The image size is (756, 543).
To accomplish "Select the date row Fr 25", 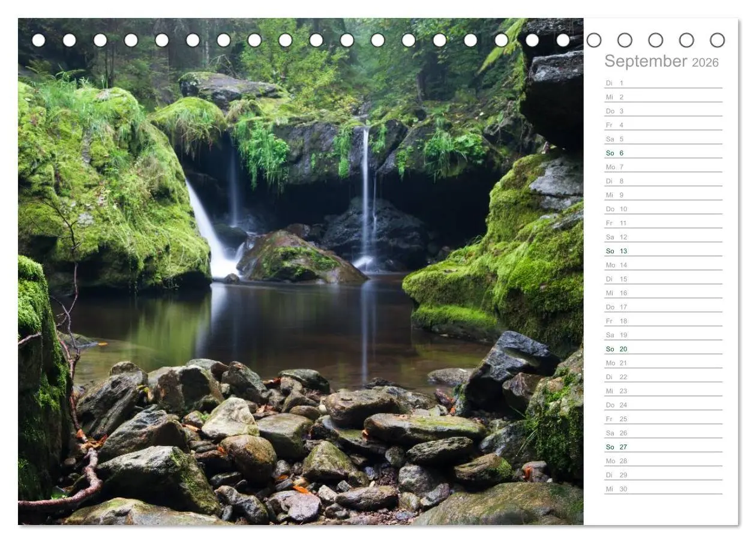I will pyautogui.click(x=663, y=419).
